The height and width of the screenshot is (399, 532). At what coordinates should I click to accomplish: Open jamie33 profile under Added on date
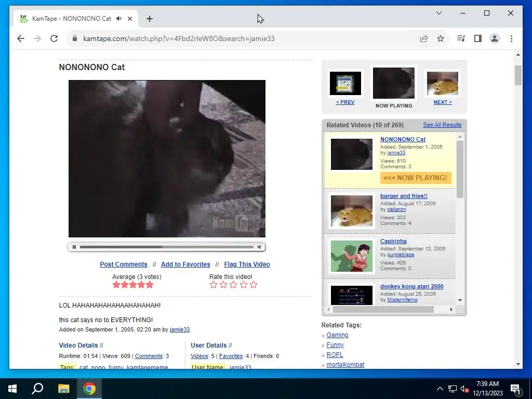tap(179, 329)
